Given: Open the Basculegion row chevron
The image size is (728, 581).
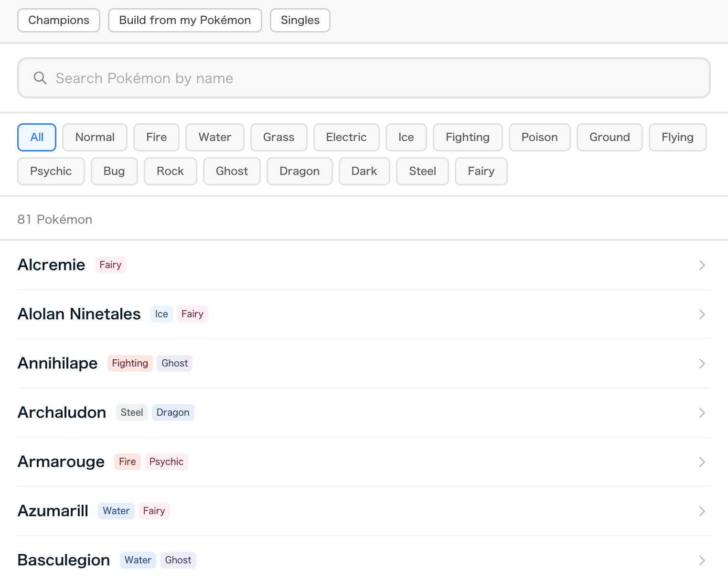Looking at the screenshot, I should (702, 560).
